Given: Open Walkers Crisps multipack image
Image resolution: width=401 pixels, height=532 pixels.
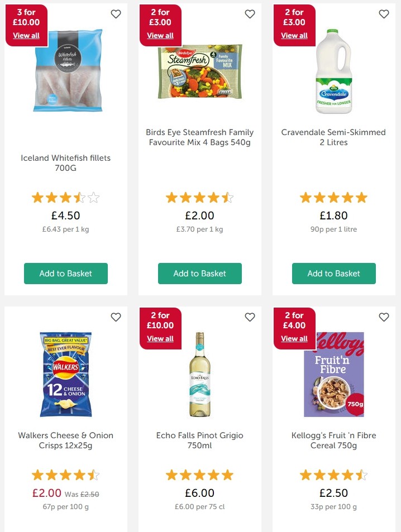Looking at the screenshot, I should (66, 374).
